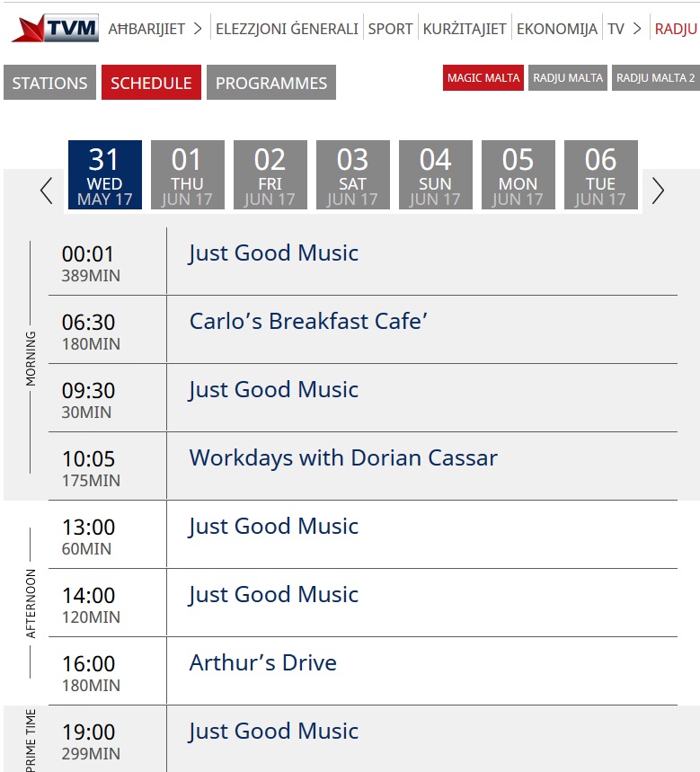This screenshot has width=700, height=772.
Task: Open Just Good Music at 00:01
Action: (274, 253)
